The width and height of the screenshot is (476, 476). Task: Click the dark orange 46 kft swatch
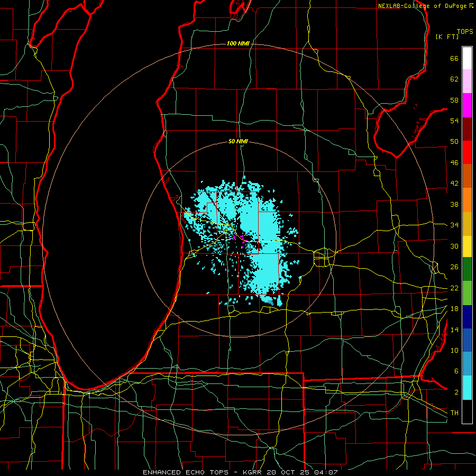[x=467, y=176]
